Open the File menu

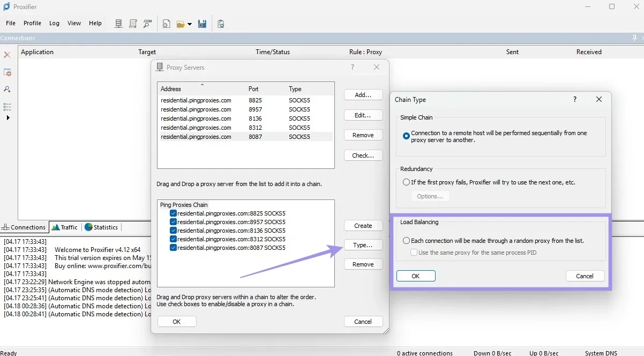pyautogui.click(x=11, y=23)
